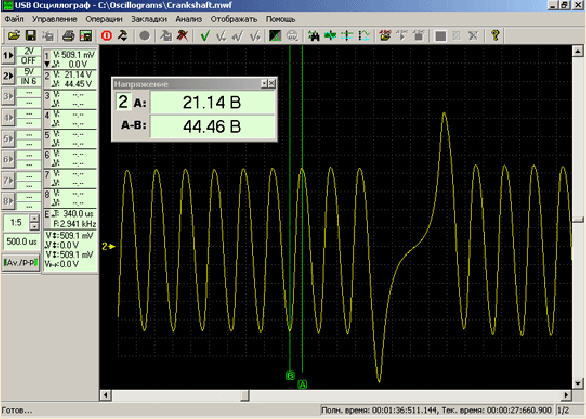
Task: Click the red stop recording icon
Action: (107, 36)
